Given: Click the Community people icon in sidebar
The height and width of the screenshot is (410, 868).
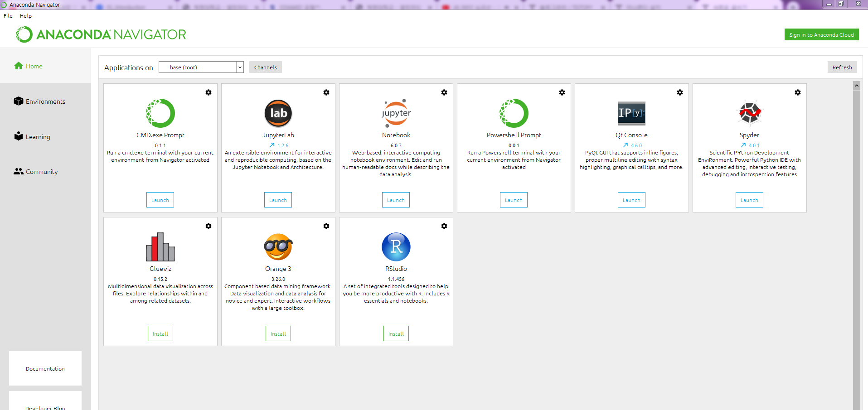Looking at the screenshot, I should 19,171.
